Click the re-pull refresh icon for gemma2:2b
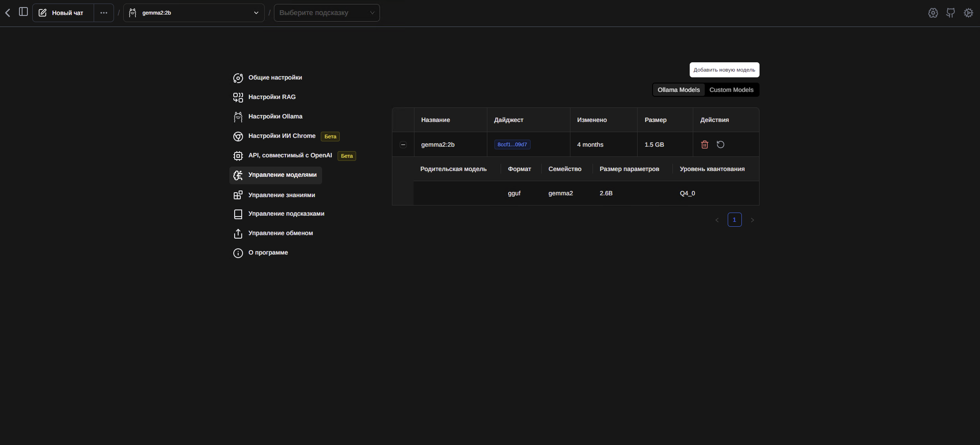The height and width of the screenshot is (445, 980). 720,145
